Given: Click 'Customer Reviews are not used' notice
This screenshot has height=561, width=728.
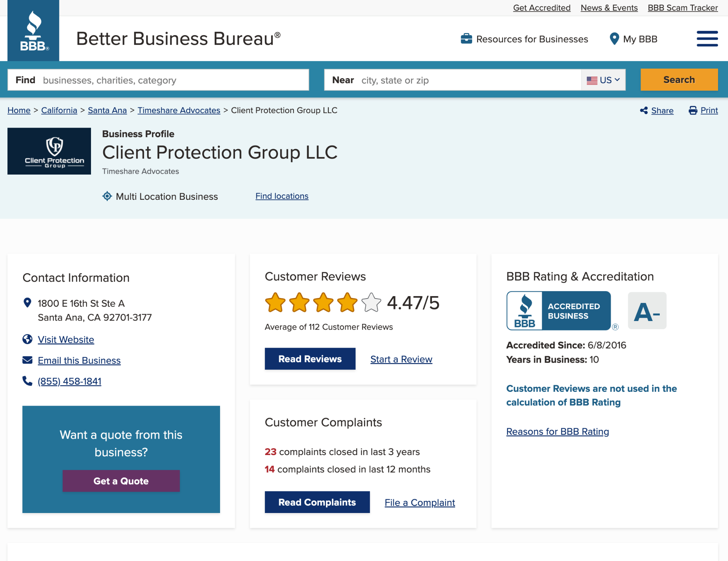Looking at the screenshot, I should point(591,395).
